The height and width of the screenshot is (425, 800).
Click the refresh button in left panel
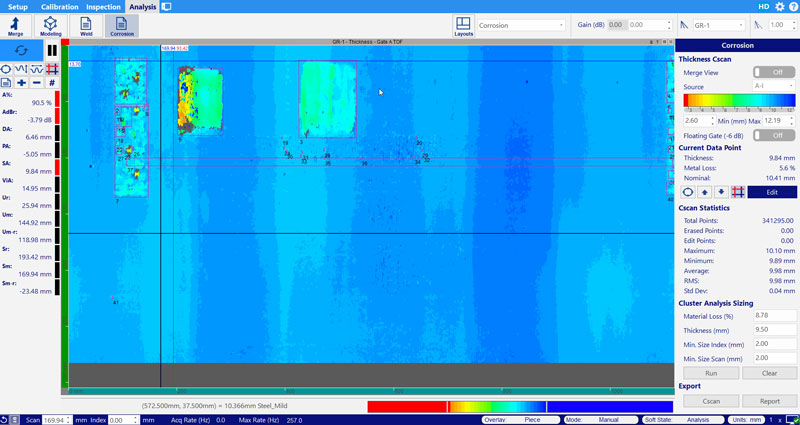coord(22,50)
